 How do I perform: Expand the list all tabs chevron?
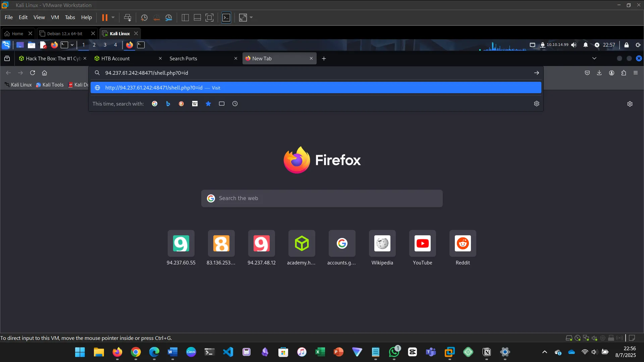[x=594, y=58]
